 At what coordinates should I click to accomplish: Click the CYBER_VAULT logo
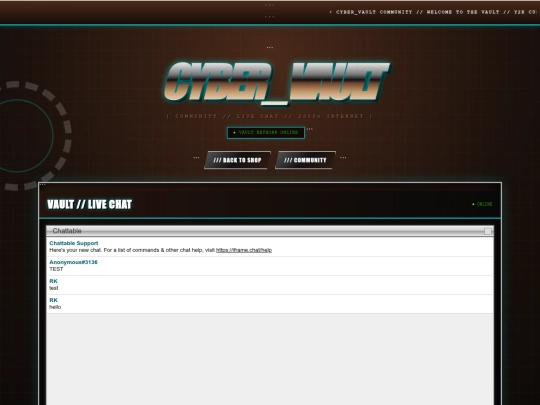pyautogui.click(x=277, y=83)
